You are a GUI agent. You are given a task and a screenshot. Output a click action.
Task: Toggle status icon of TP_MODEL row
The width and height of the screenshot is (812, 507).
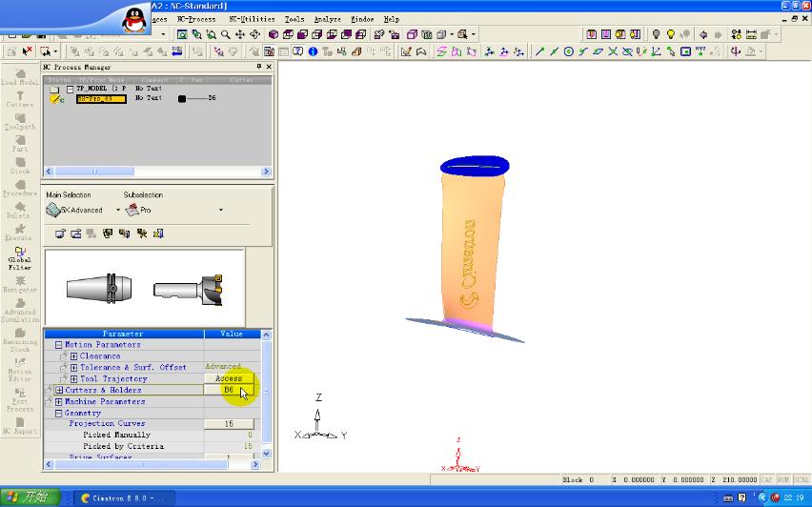54,89
